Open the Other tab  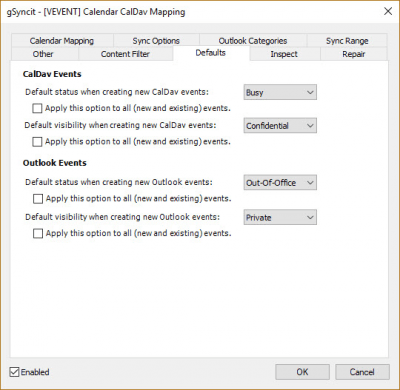(43, 54)
